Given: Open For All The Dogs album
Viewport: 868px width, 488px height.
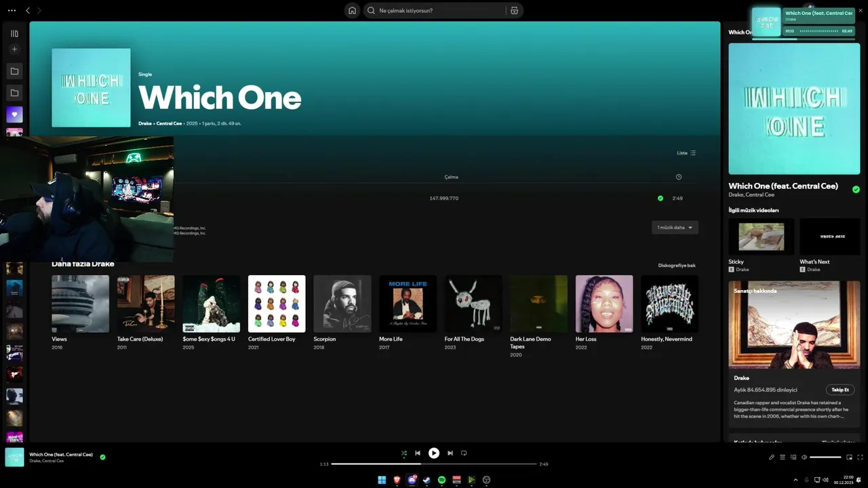Looking at the screenshot, I should click(x=473, y=304).
